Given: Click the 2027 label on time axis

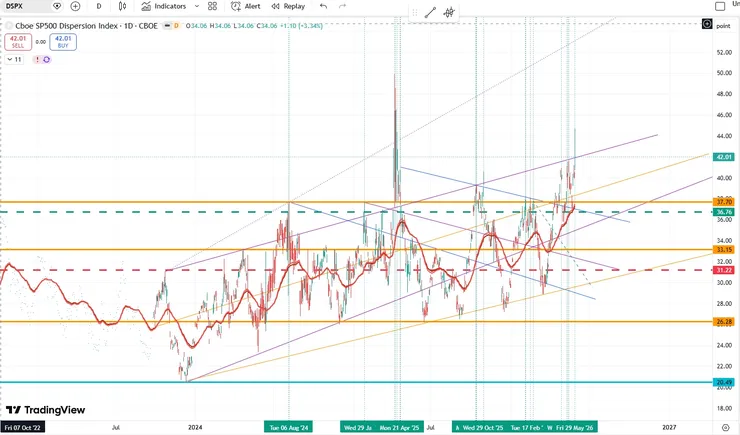Looking at the screenshot, I should click(x=669, y=427).
